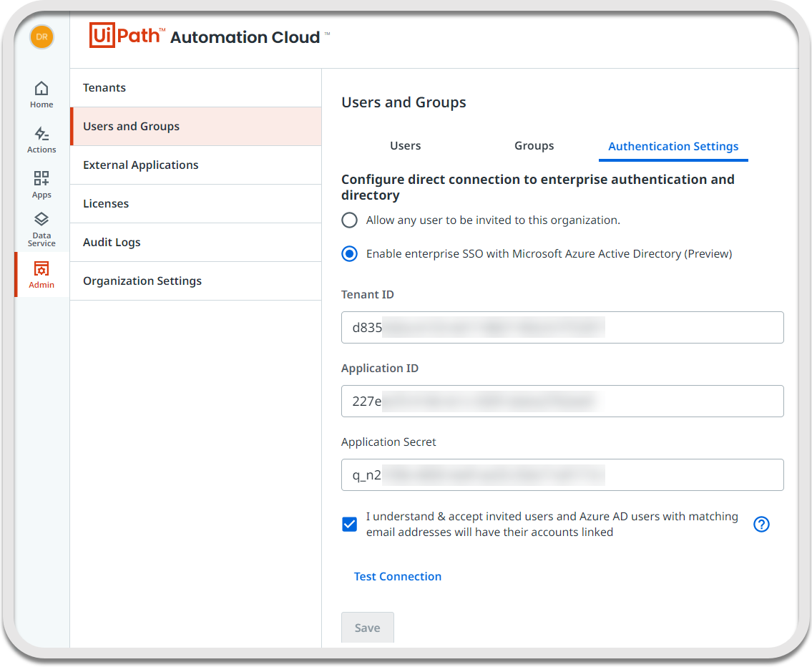Click the 'Tenant ID' label
This screenshot has width=812, height=667.
[x=368, y=295]
